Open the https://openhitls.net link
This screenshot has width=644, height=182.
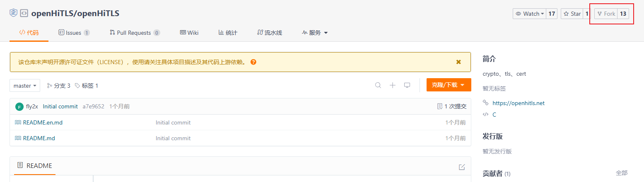click(x=518, y=103)
